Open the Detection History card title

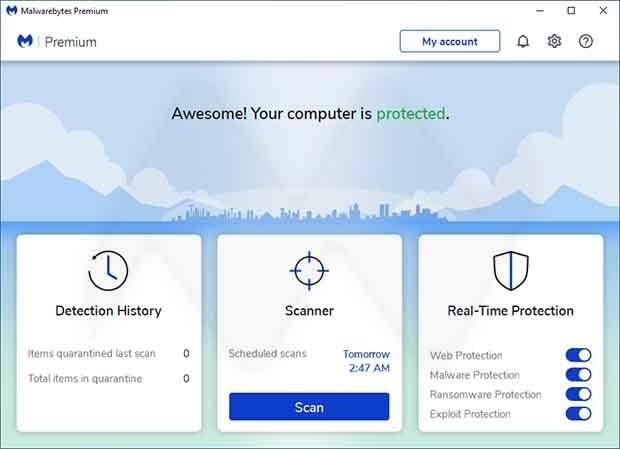108,311
